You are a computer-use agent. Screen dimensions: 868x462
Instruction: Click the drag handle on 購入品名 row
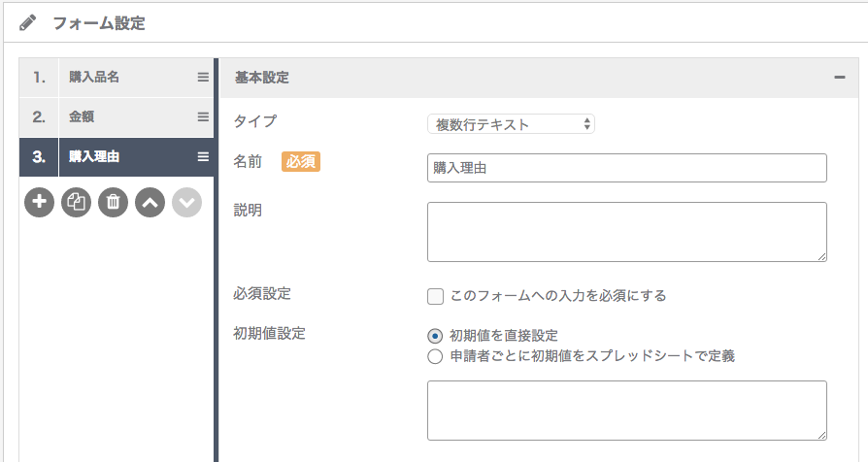(x=203, y=78)
